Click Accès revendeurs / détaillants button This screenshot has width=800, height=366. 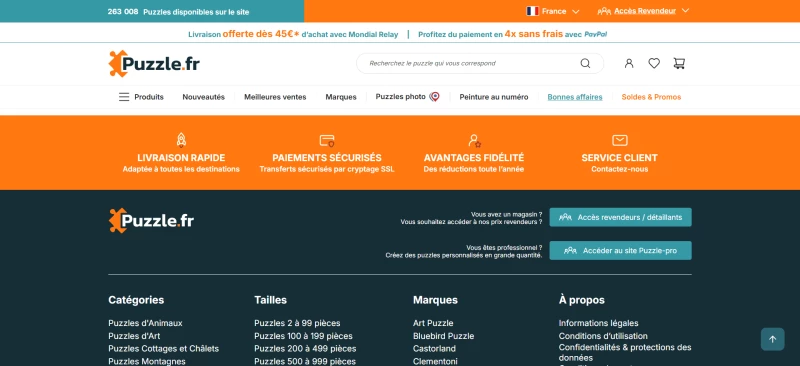(x=620, y=217)
